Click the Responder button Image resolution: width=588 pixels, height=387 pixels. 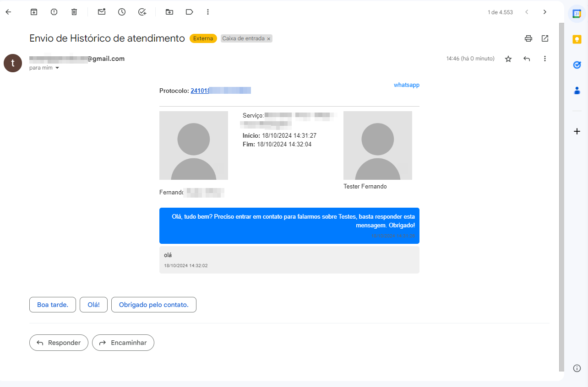[59, 343]
